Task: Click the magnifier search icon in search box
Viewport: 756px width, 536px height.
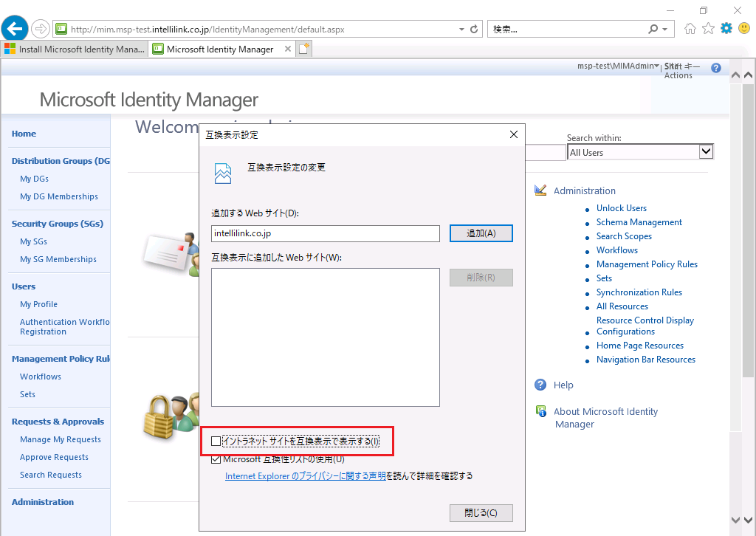Action: click(x=653, y=29)
